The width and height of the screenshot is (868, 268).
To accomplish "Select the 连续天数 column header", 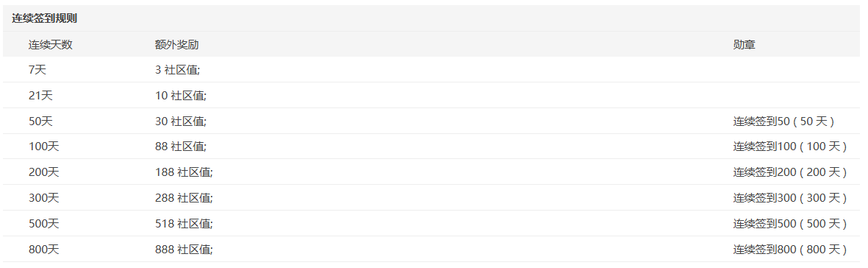I will coord(51,45).
